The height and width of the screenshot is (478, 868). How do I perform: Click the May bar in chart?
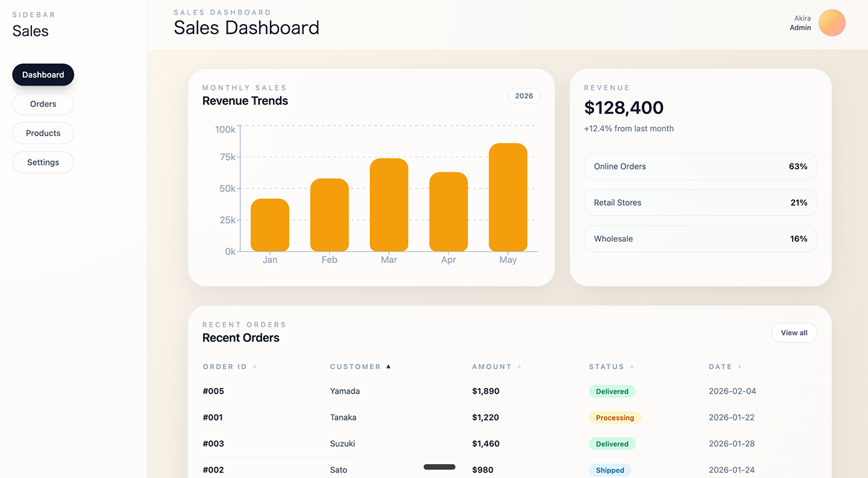point(507,198)
